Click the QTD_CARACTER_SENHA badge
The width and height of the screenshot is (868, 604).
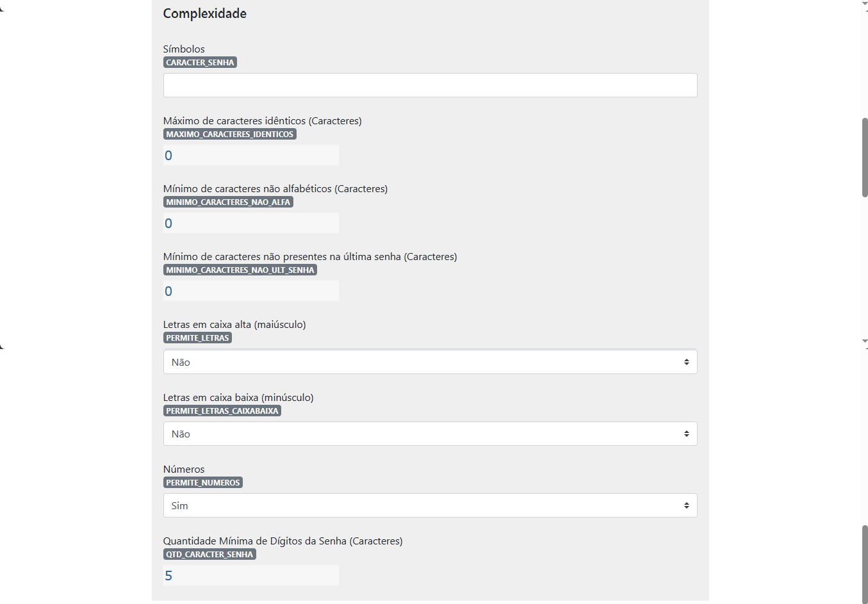[x=209, y=554]
